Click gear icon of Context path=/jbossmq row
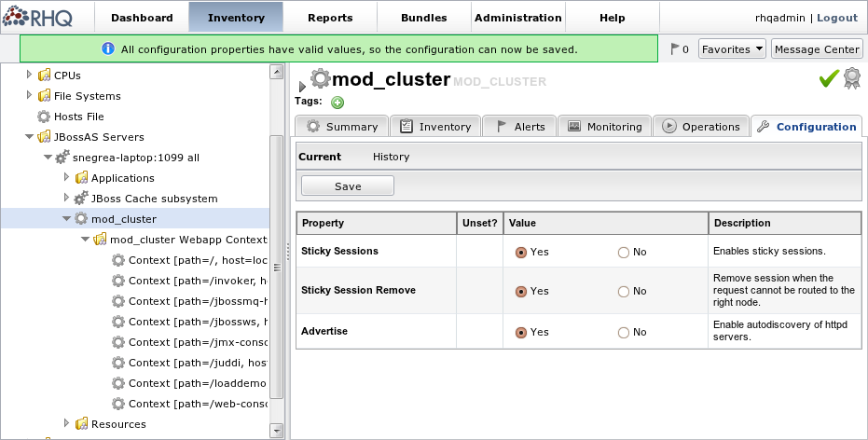This screenshot has width=868, height=440. tap(118, 301)
